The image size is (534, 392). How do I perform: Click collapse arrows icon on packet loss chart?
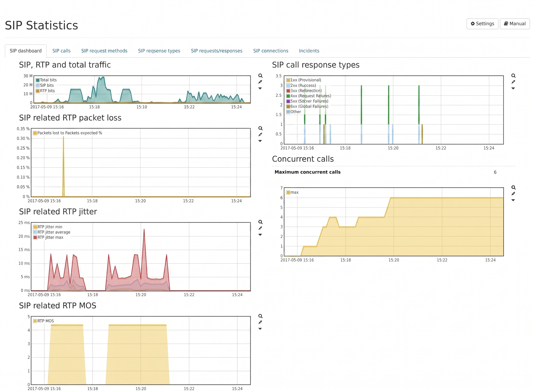pyautogui.click(x=260, y=135)
